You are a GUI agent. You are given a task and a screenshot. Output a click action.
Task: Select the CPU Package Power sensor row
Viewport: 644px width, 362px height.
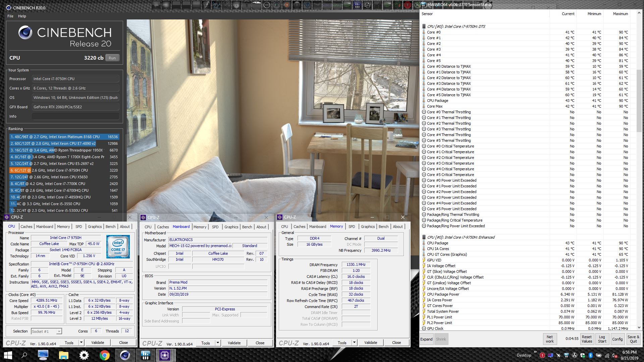(528, 294)
